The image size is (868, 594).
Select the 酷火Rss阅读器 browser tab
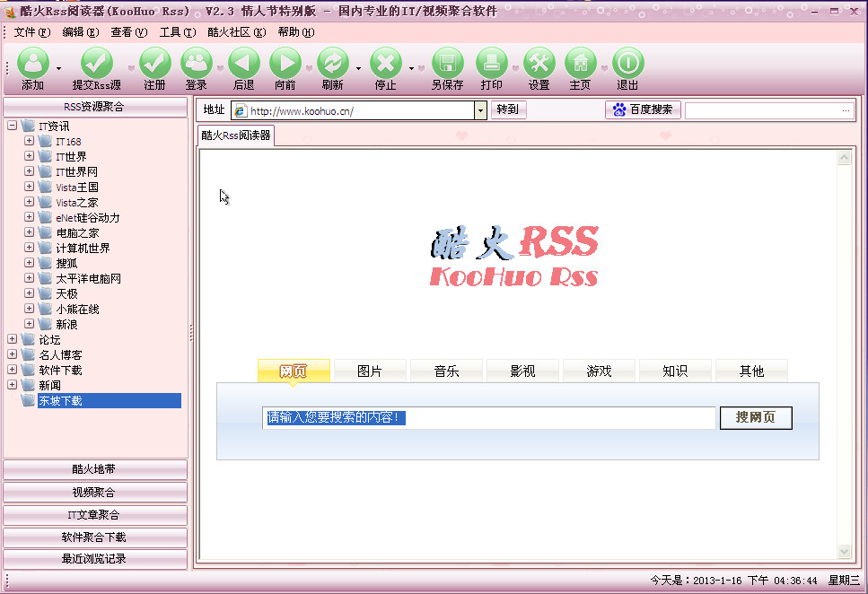(x=236, y=135)
